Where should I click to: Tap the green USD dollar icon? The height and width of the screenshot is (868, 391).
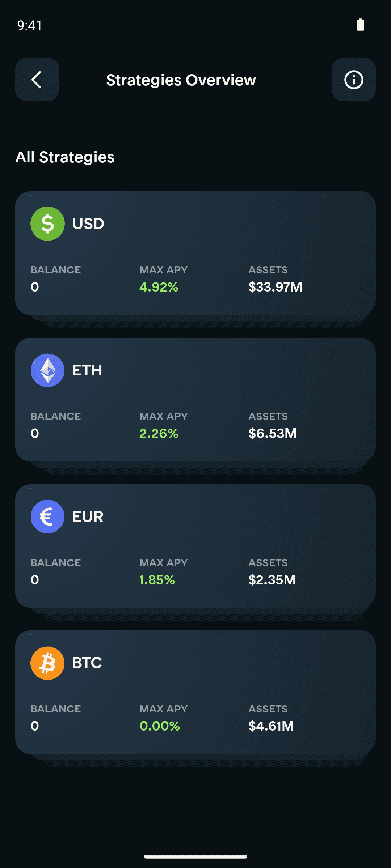[x=47, y=224]
